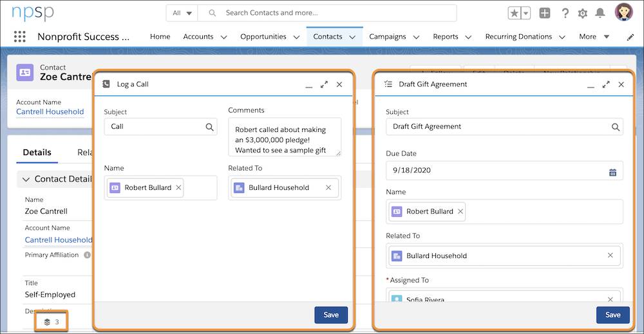The height and width of the screenshot is (334, 644).
Task: Select the Contacts tab
Action: click(328, 37)
